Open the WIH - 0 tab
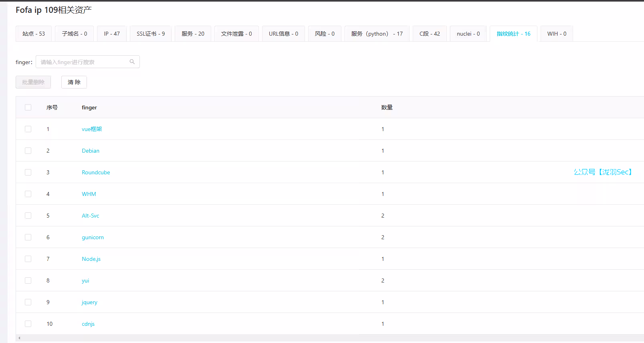Viewport: 644px width, 343px height. tap(557, 34)
